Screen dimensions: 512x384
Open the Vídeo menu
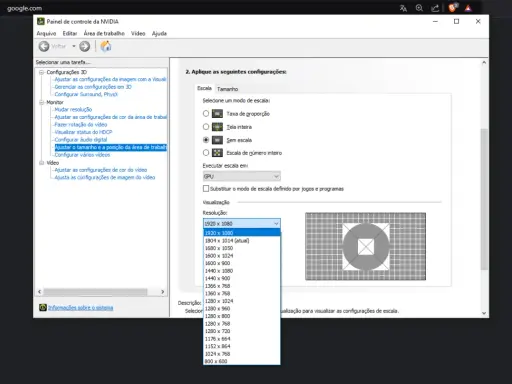click(x=138, y=33)
